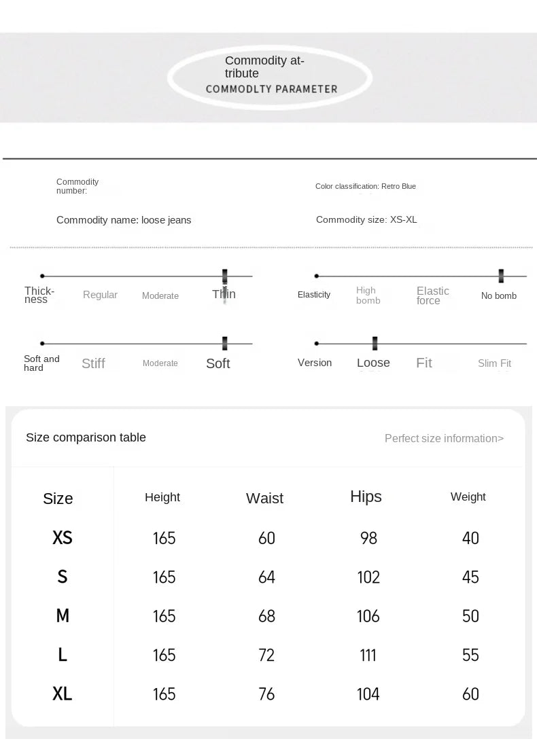Open the Perfect size information link

[x=444, y=438]
